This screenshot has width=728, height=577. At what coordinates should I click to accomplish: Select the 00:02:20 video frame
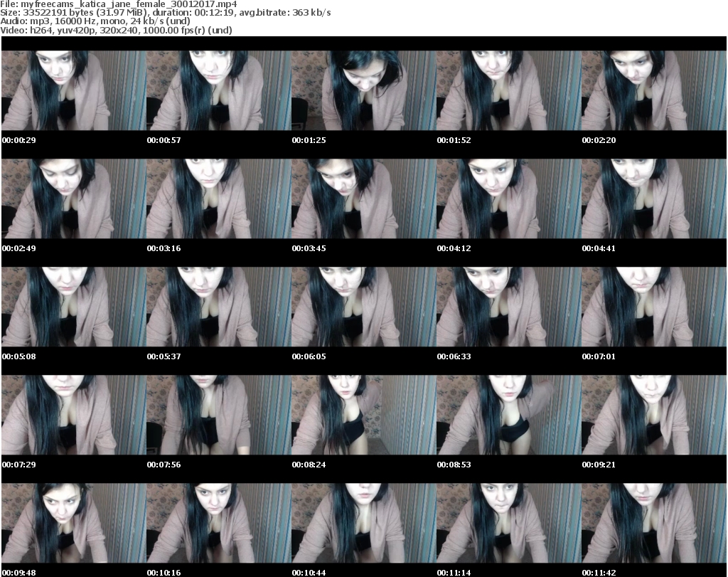[654, 90]
